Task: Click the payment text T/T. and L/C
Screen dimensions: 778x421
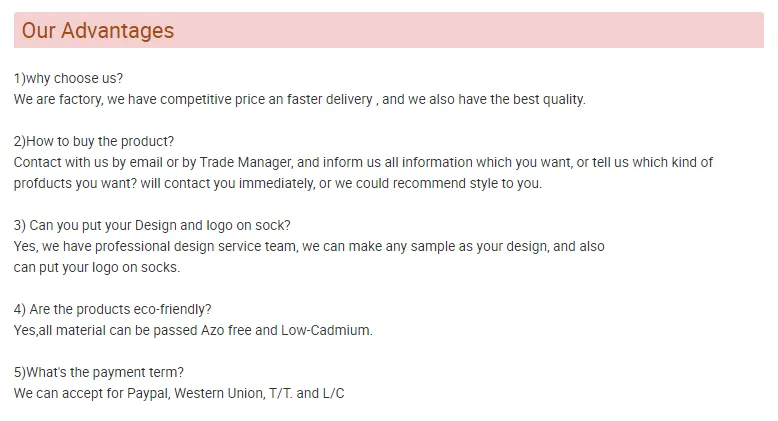Action: pyautogui.click(x=307, y=393)
